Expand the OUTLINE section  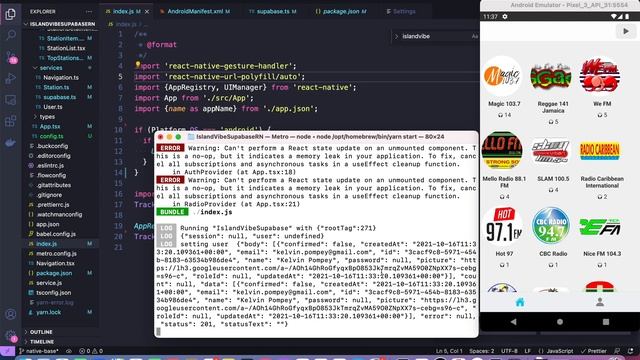tap(41, 332)
